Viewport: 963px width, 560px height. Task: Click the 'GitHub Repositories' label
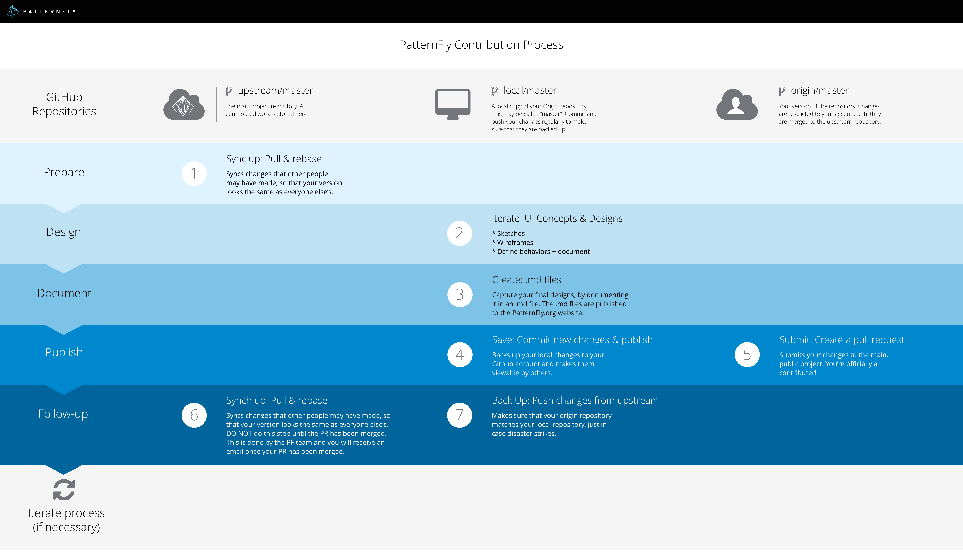(64, 104)
